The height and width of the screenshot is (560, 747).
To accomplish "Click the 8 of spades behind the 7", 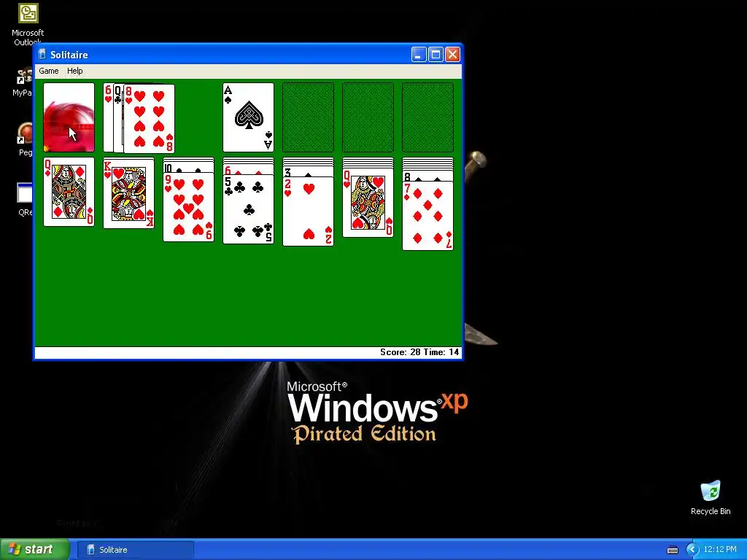I will pyautogui.click(x=427, y=176).
